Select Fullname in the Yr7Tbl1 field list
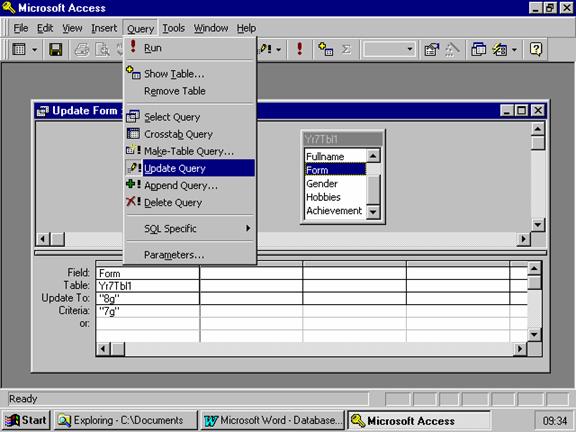This screenshot has height=432, width=576. click(x=335, y=156)
